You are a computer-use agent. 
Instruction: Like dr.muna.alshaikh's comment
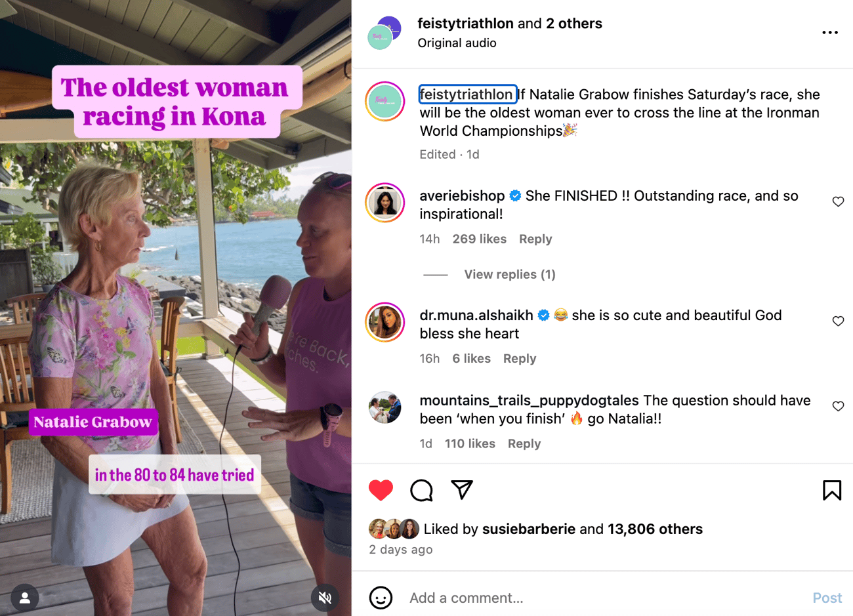pos(838,321)
